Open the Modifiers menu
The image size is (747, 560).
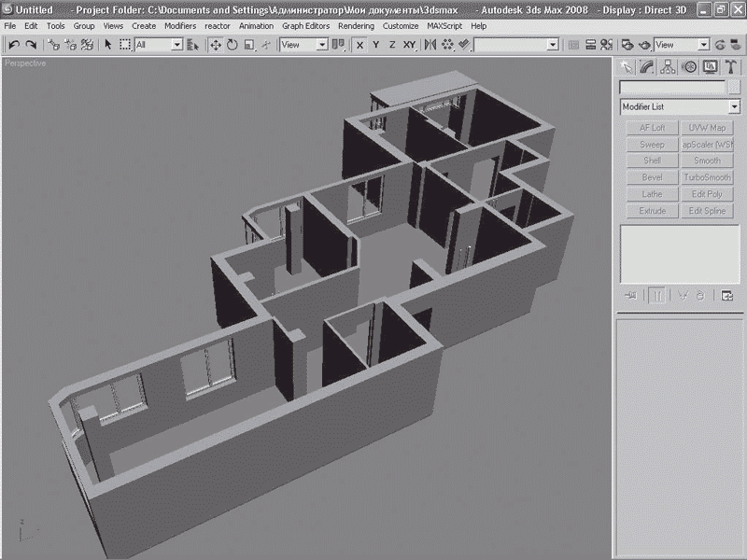pyautogui.click(x=180, y=26)
